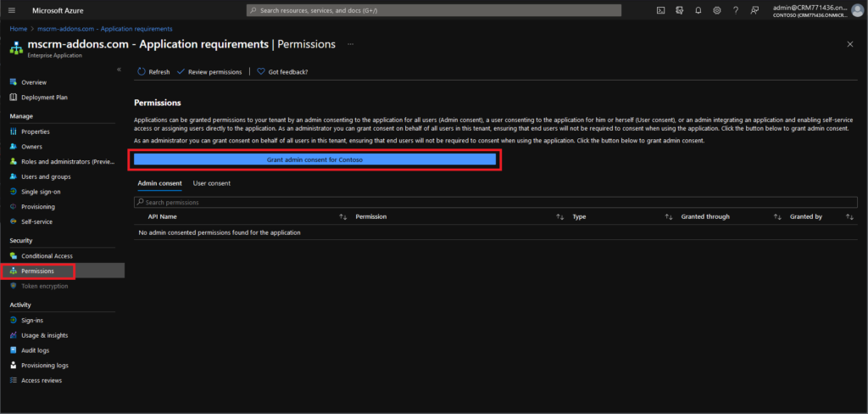Switch to the User consent tab
Viewport: 868px width, 414px height.
[x=211, y=183]
